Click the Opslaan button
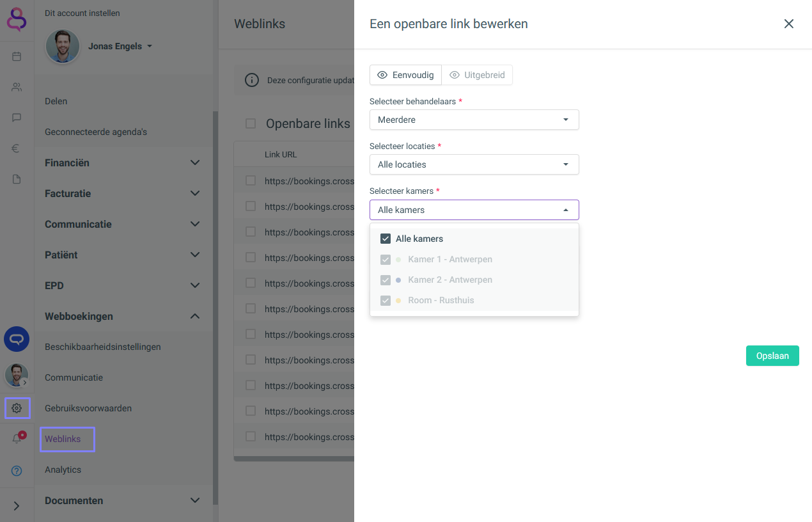 (772, 356)
